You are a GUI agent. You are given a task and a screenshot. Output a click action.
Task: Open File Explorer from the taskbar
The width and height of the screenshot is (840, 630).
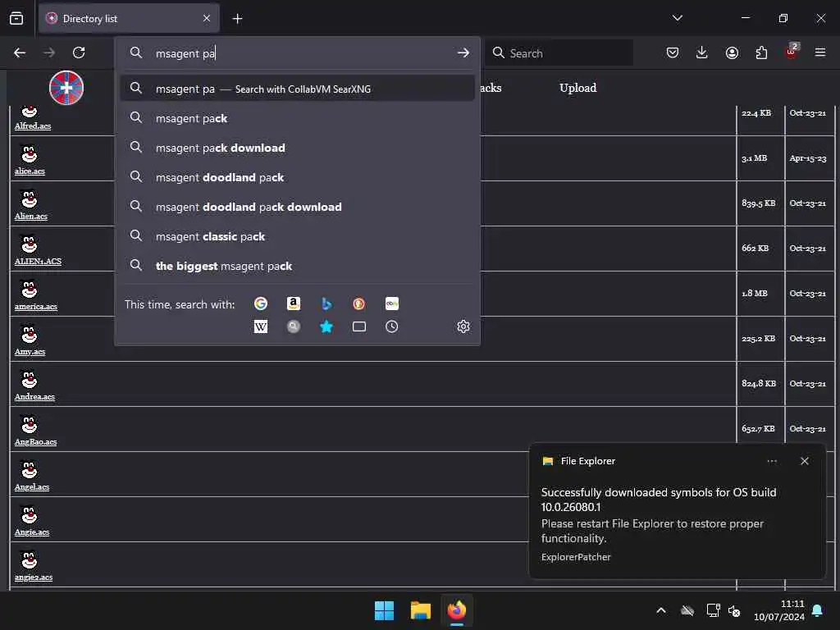tap(421, 610)
